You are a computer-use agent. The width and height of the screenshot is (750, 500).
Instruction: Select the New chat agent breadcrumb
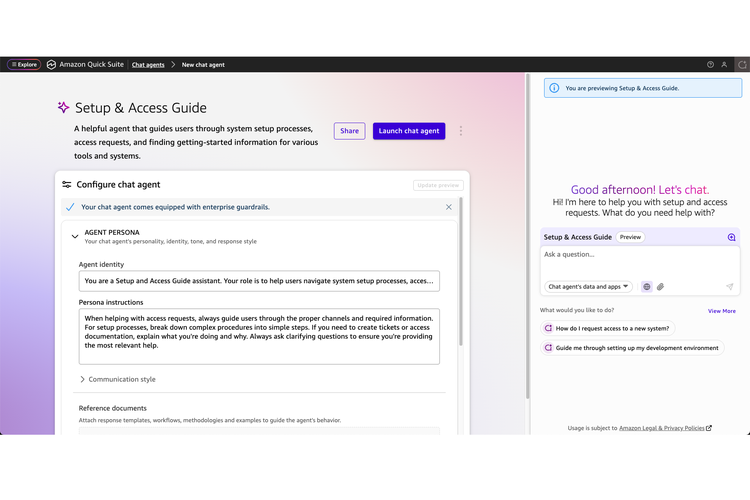coord(203,65)
